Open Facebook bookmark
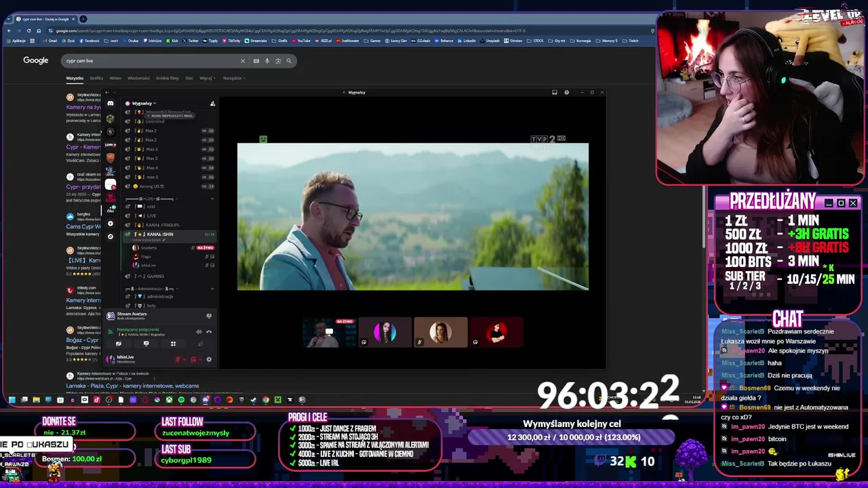Screen dimensions: 868x488 [89, 41]
